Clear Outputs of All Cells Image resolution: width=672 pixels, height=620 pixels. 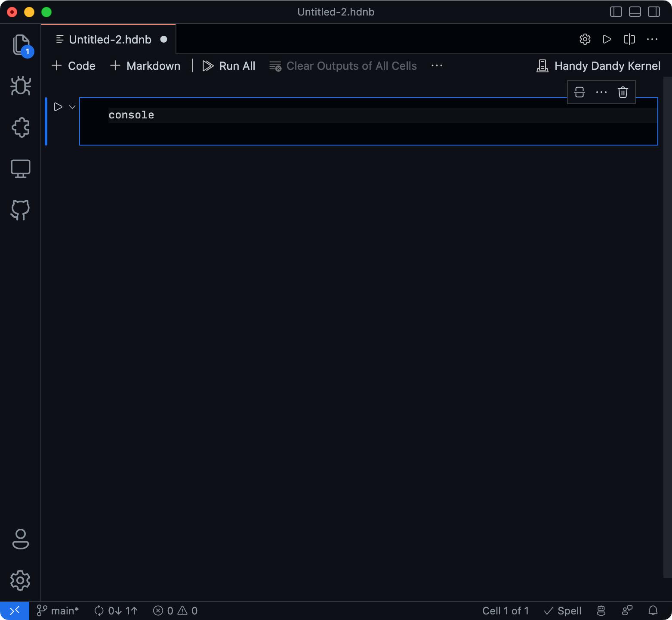(343, 66)
